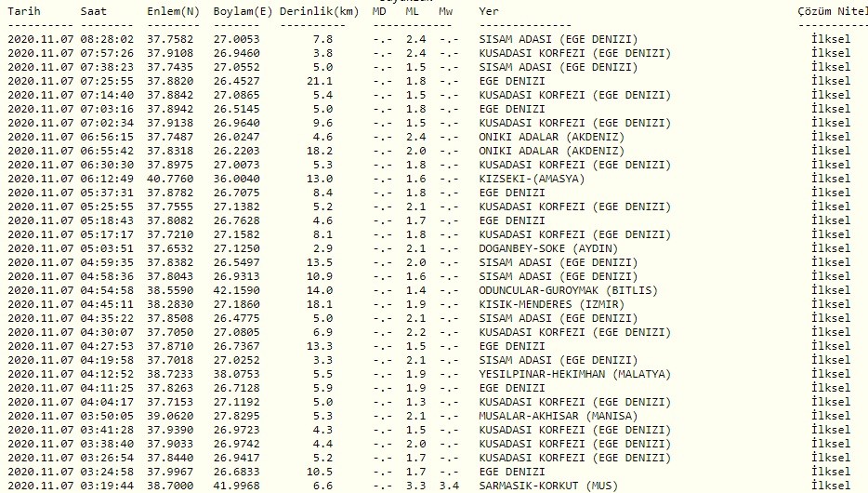Click the 08:28:02 time in first row
The image size is (868, 493).
tap(107, 39)
